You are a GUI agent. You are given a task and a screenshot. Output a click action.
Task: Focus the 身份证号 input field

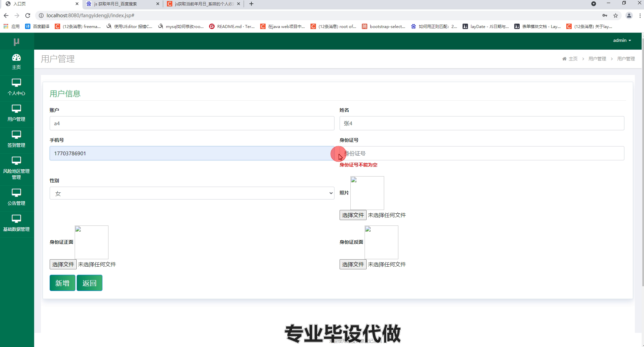tap(482, 153)
